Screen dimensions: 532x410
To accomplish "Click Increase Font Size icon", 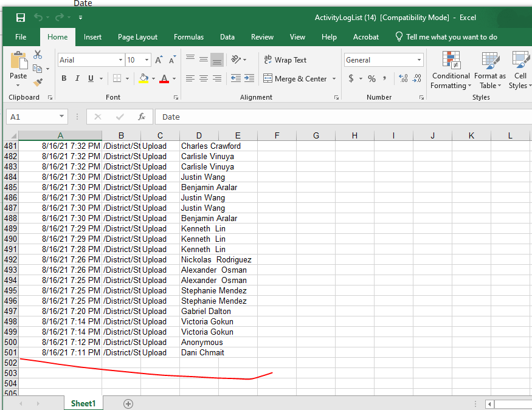I will point(159,60).
